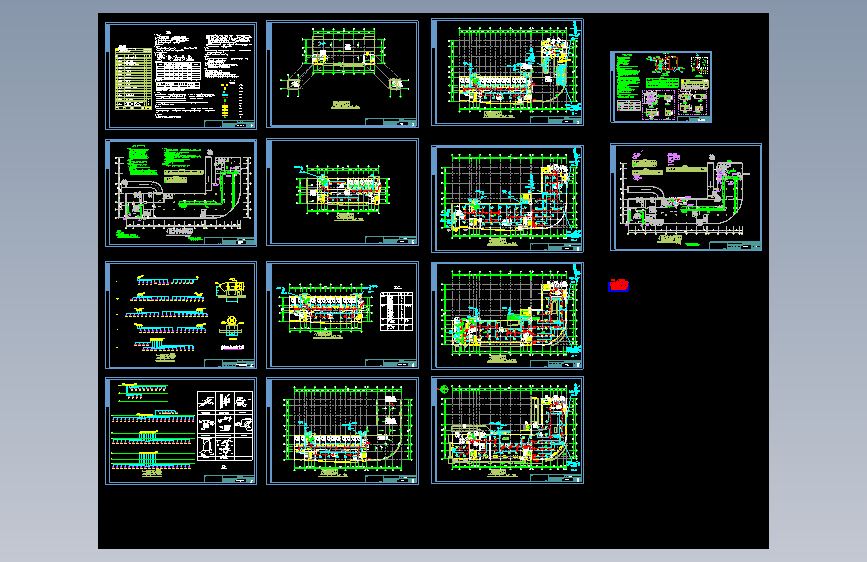Click the white schedule table beside the floor plan
867x562 pixels.
396,311
